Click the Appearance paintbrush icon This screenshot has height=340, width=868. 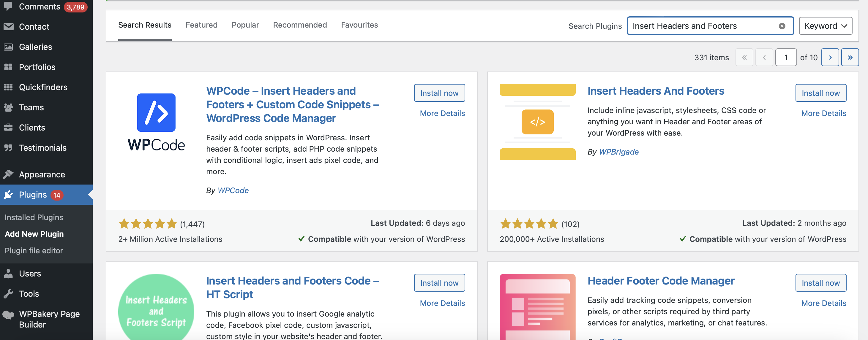point(8,174)
